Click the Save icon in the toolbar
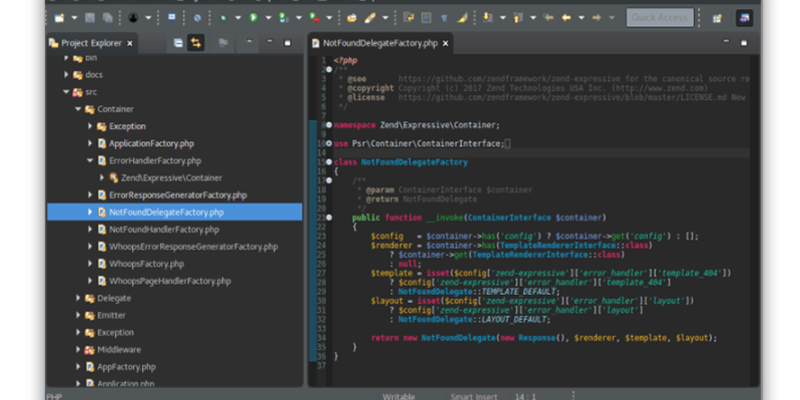This screenshot has height=400, width=800. click(90, 18)
